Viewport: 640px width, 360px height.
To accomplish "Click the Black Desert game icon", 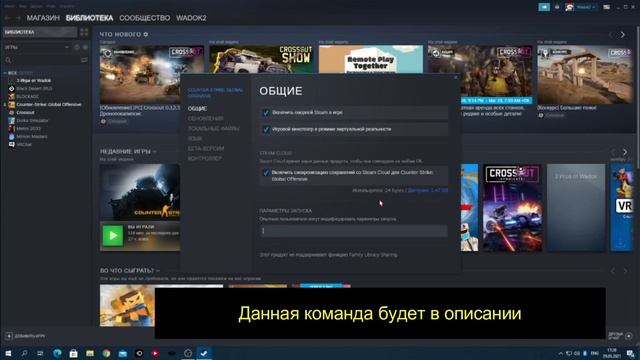I will click(x=11, y=89).
